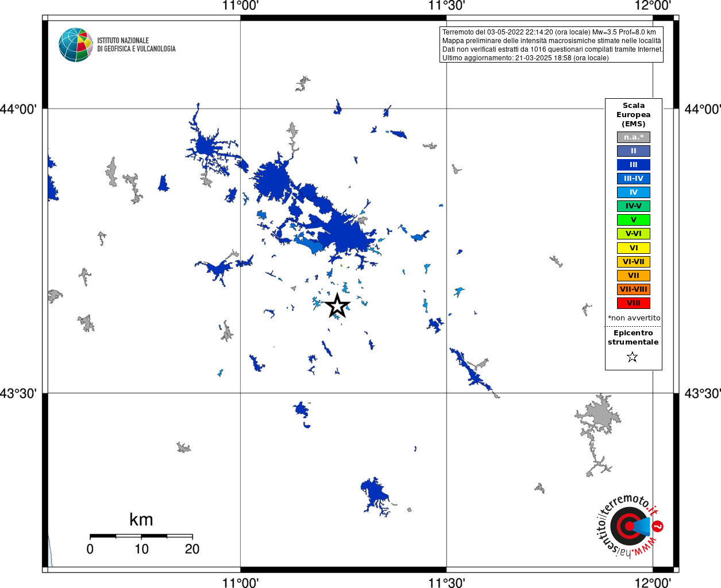Select the intensity III legend swatch
721x588 pixels.
634,165
